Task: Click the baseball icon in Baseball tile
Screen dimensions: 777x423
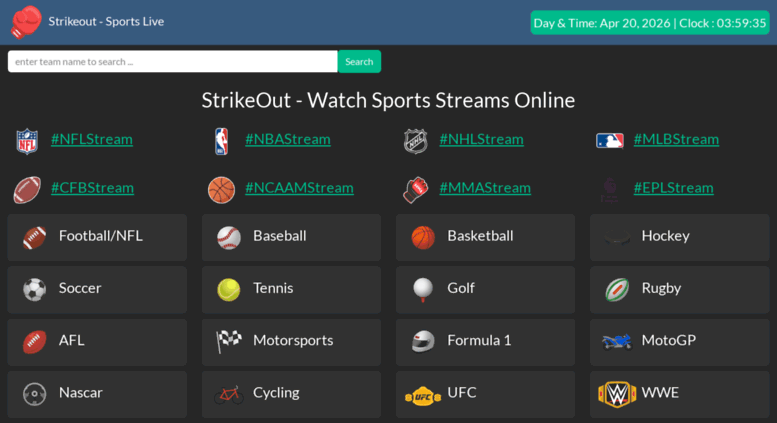Action: [229, 238]
